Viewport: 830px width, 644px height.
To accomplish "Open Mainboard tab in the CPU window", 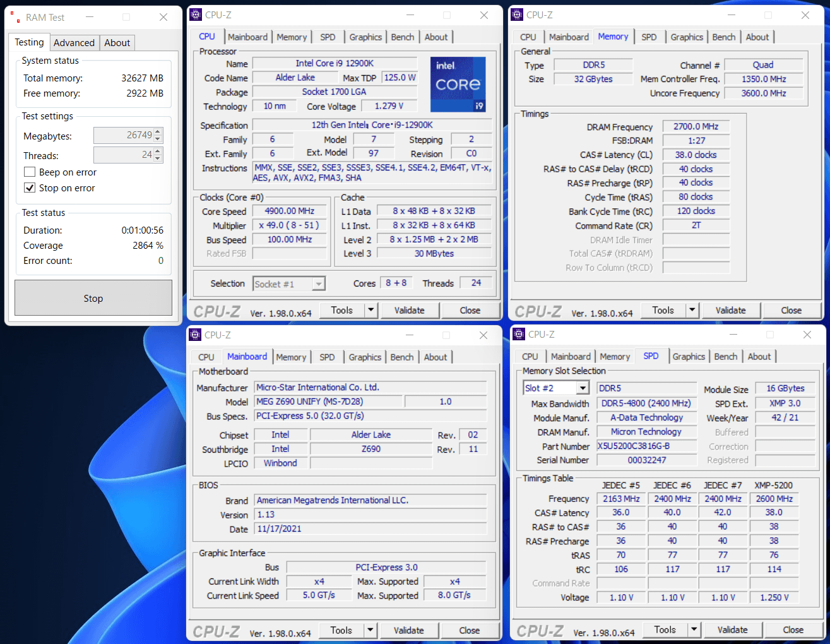I will [247, 37].
